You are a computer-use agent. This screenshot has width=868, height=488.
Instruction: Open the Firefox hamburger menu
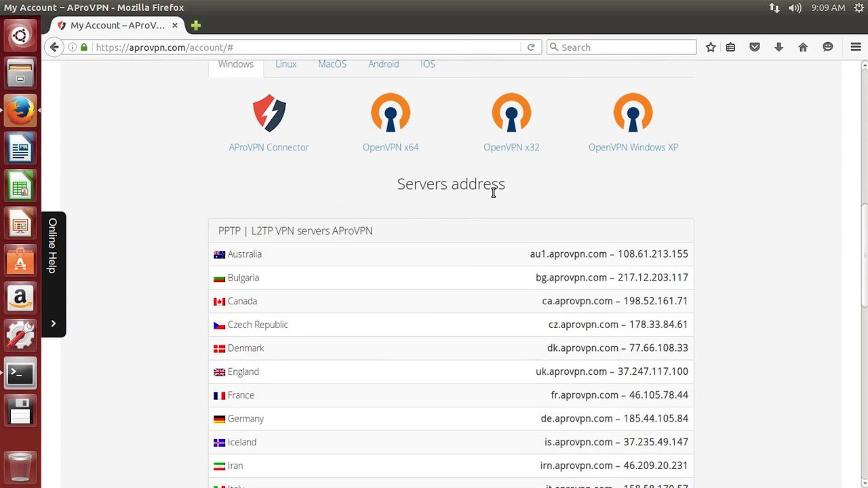click(856, 47)
